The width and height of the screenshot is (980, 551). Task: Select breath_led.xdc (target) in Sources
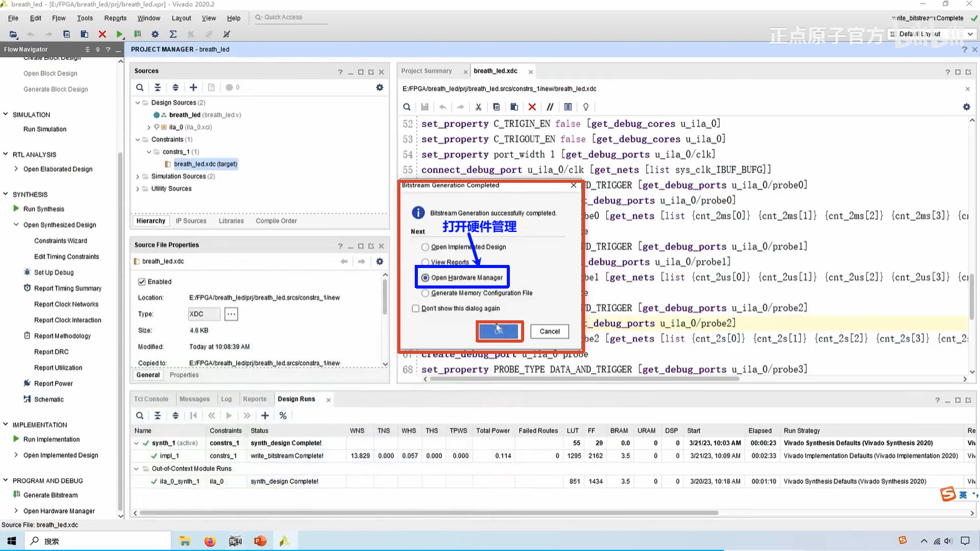205,164
